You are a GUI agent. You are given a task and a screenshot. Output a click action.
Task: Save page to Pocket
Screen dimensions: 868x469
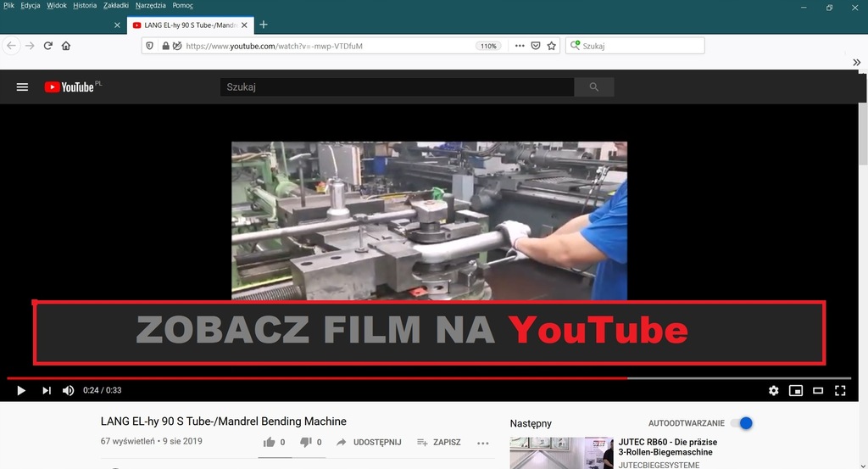coord(536,46)
